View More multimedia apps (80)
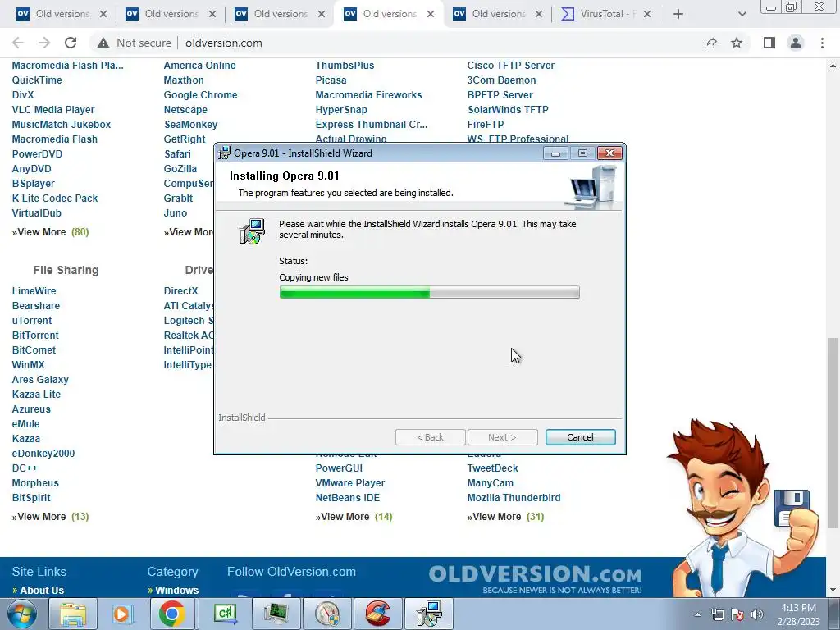Screen dimensions: 840x630 (50, 232)
